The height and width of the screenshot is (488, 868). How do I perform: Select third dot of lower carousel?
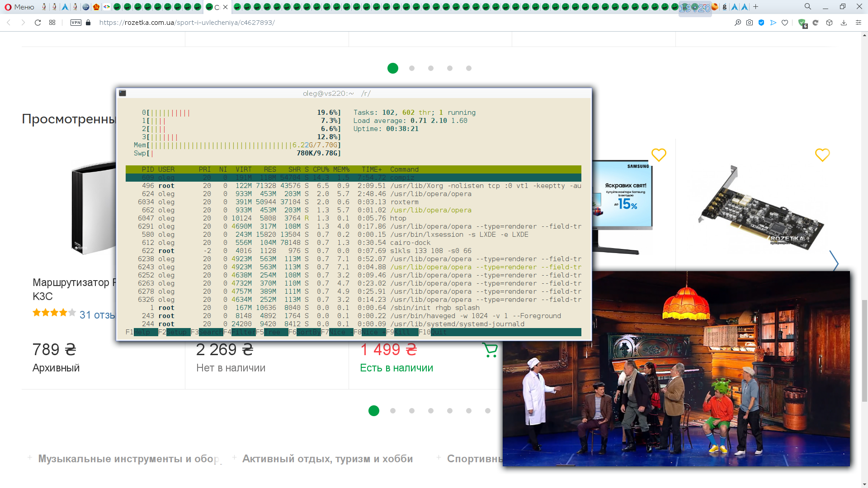point(412,411)
